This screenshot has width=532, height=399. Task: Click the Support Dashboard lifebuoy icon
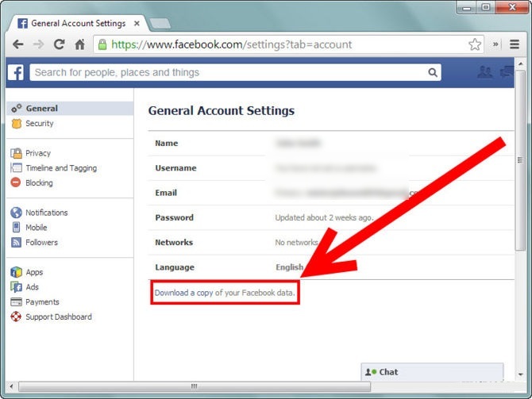16,317
